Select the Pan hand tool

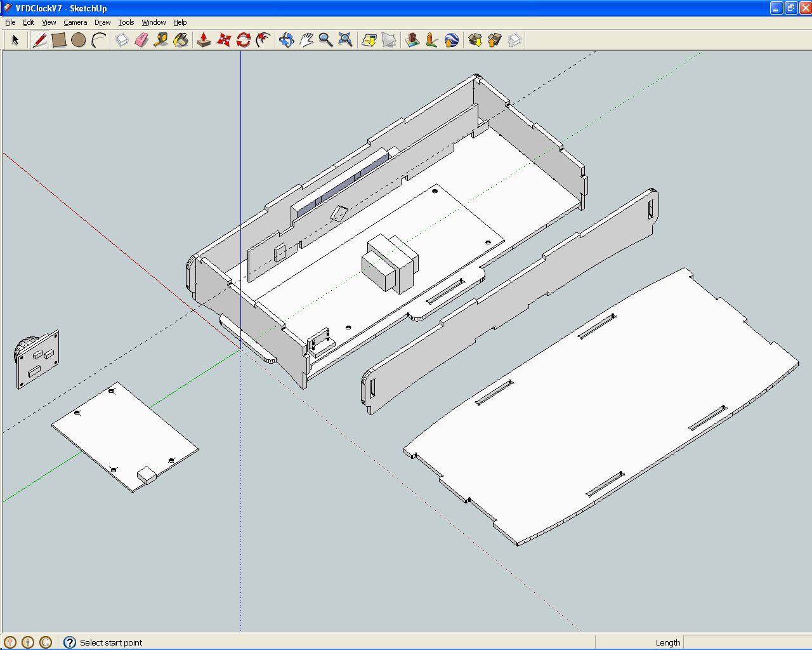(x=306, y=40)
